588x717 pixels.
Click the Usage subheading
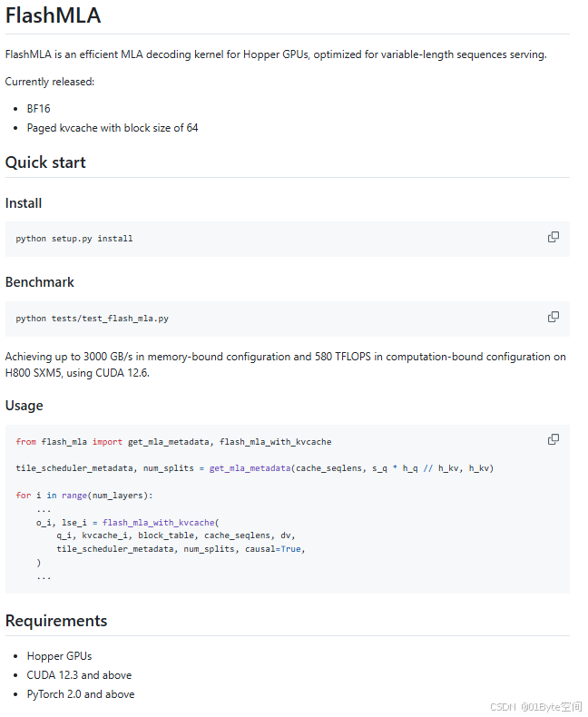24,406
